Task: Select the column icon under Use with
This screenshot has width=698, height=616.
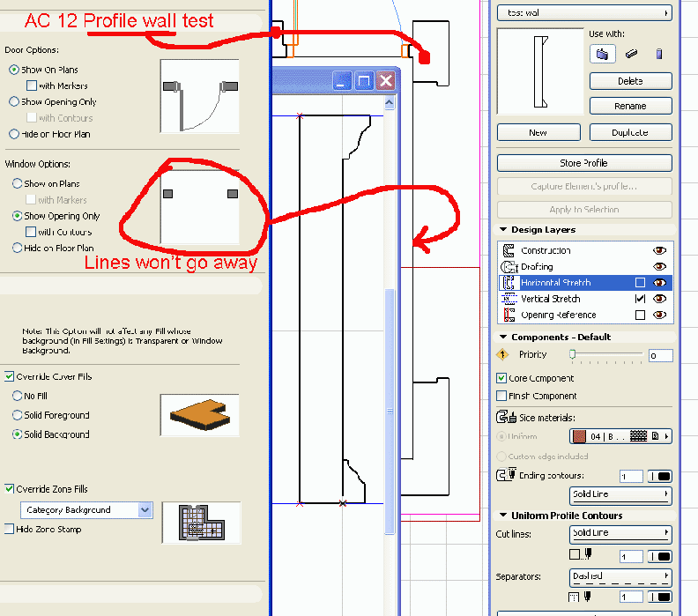Action: click(x=659, y=54)
